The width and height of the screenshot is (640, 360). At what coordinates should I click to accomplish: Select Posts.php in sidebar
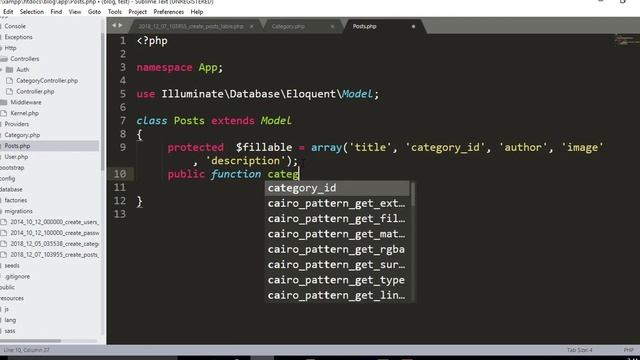click(x=17, y=146)
